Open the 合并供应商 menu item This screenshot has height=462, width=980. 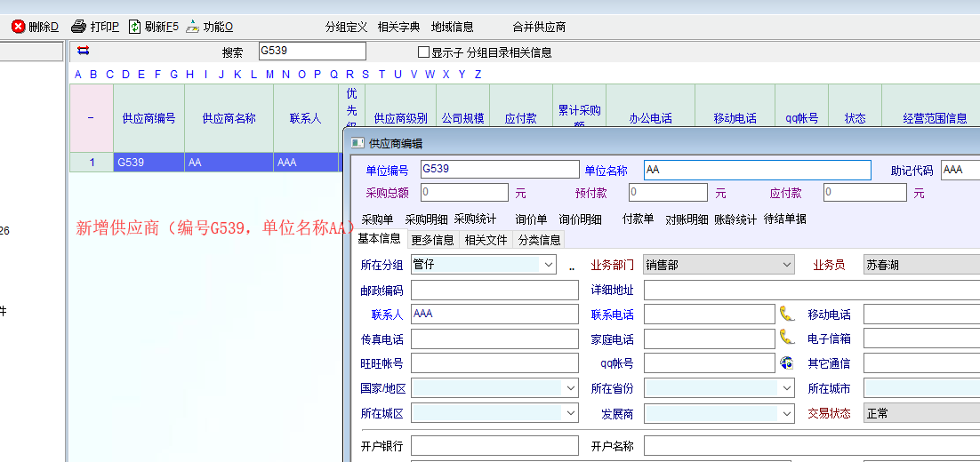pos(539,27)
